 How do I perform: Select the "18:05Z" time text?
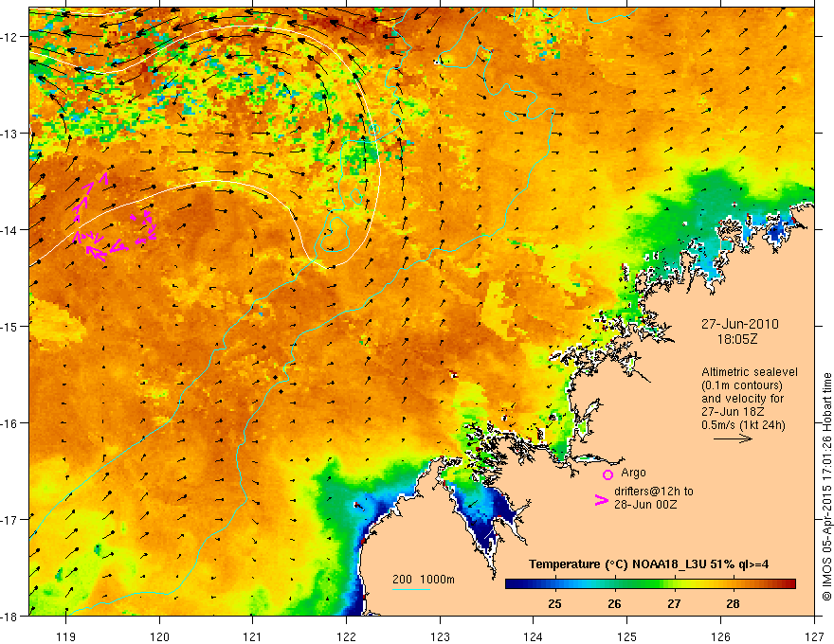pos(737,339)
